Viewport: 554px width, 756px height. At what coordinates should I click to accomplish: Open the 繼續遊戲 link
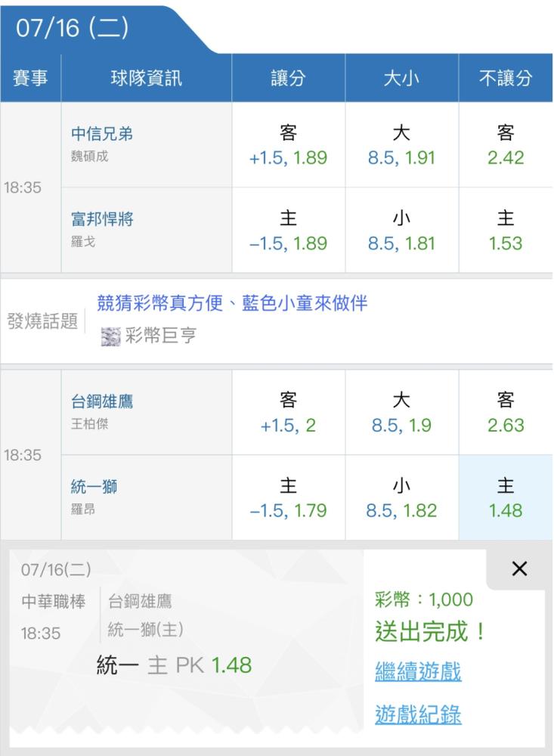click(x=418, y=671)
